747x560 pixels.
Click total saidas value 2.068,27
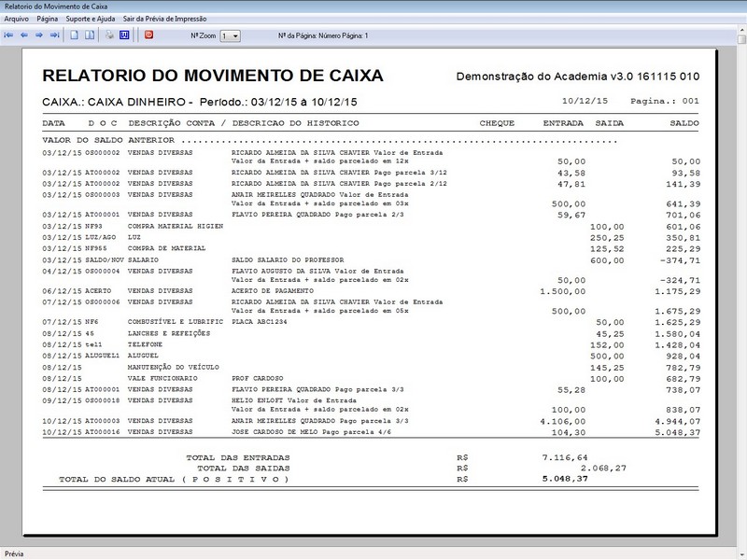[603, 469]
